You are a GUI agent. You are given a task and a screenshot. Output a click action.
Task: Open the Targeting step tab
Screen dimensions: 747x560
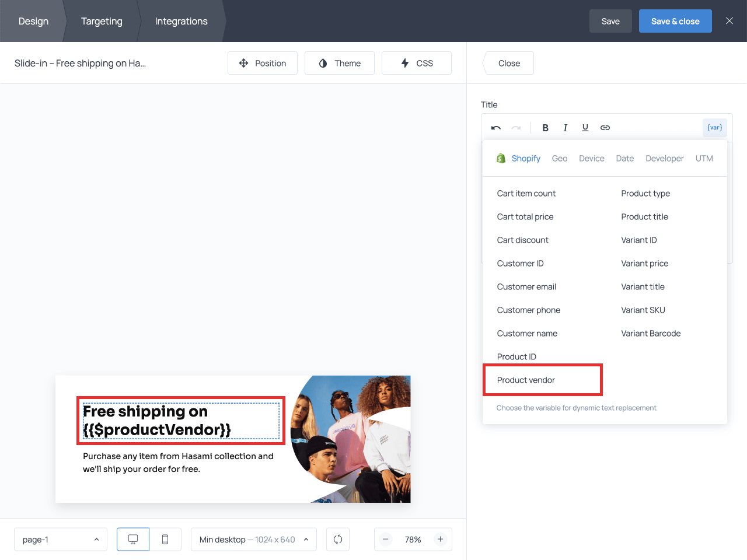pyautogui.click(x=102, y=21)
